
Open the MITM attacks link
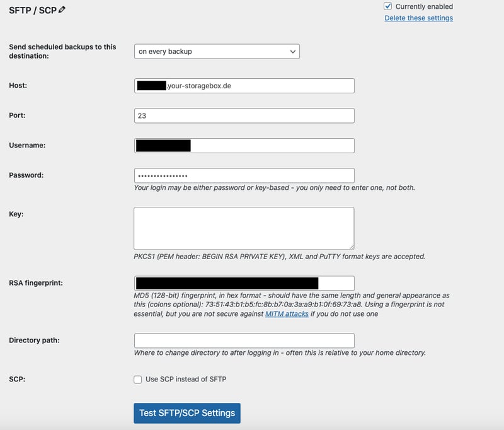[x=287, y=313]
